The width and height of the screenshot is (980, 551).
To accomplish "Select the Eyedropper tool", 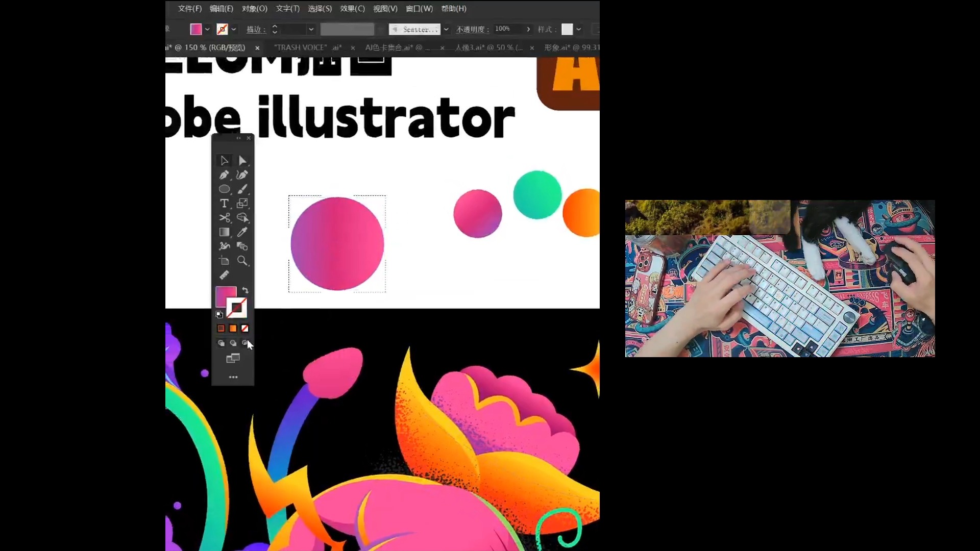I will coord(242,232).
